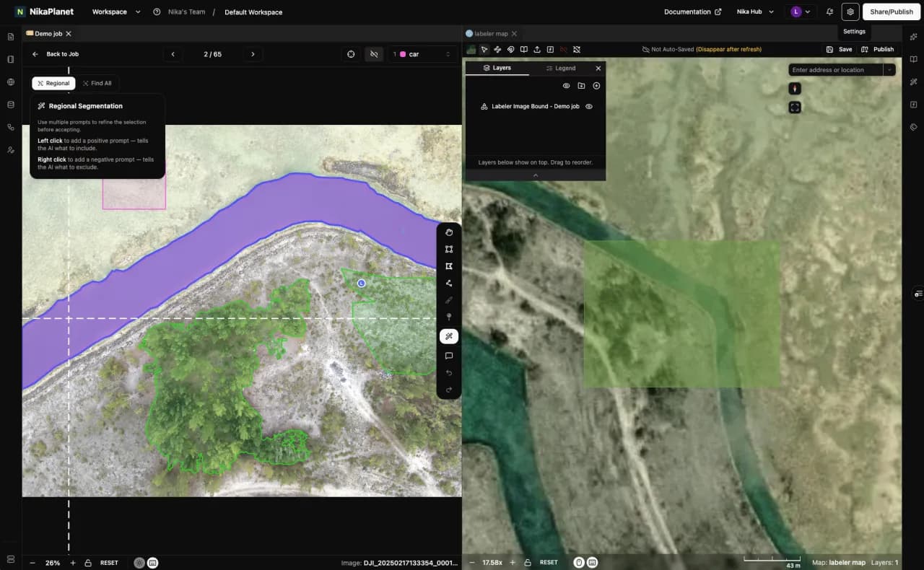Screen dimensions: 924x570
Task: Switch to the Legend tab
Action: coord(561,68)
